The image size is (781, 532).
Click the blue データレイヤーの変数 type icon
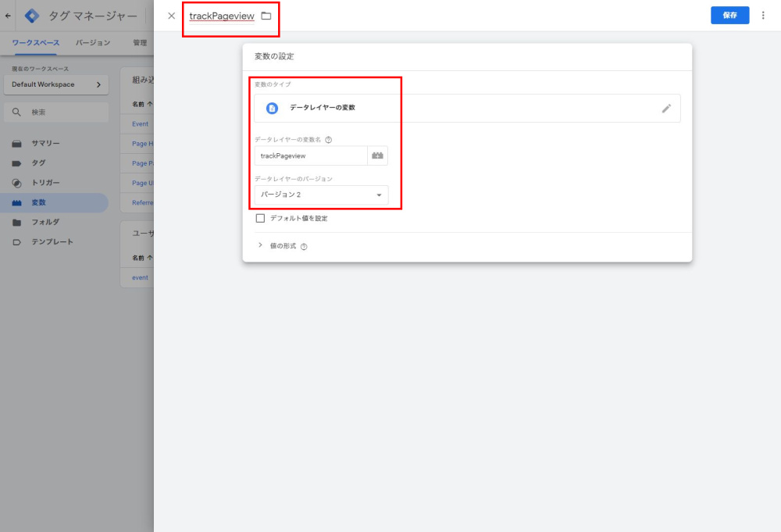(x=272, y=108)
